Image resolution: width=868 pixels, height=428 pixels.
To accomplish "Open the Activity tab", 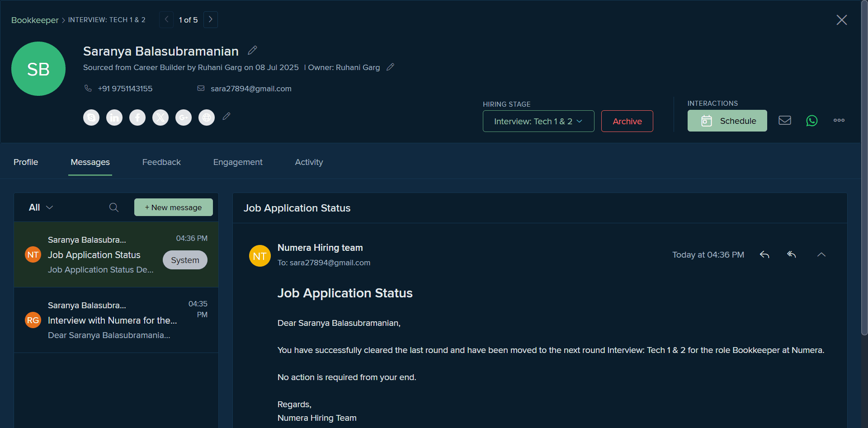I will 309,162.
